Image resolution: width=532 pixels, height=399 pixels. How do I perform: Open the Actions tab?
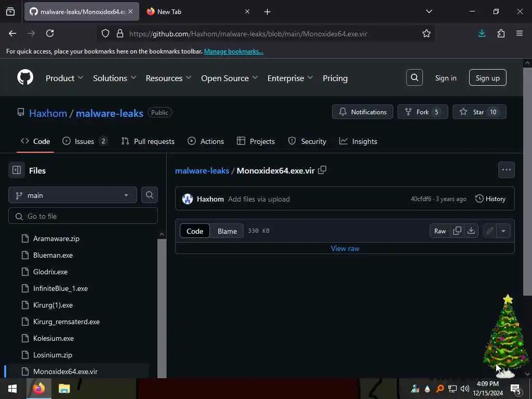(x=206, y=141)
